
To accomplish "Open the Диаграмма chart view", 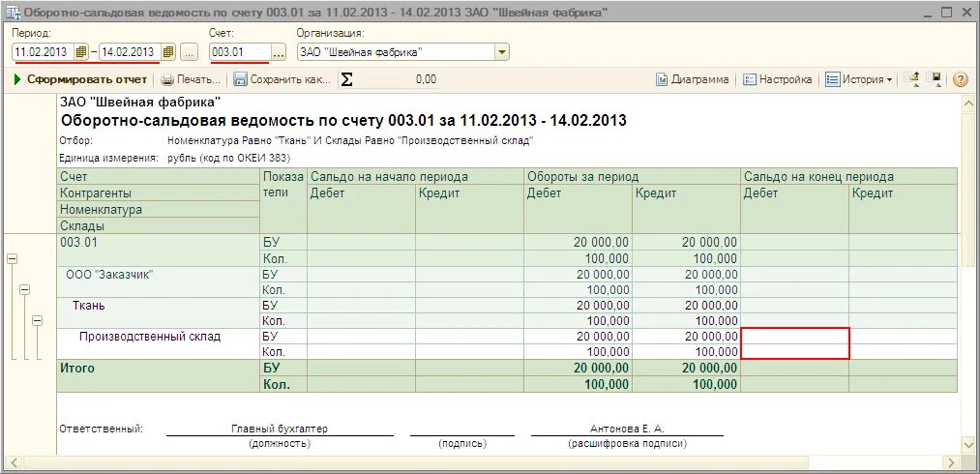I will [693, 80].
